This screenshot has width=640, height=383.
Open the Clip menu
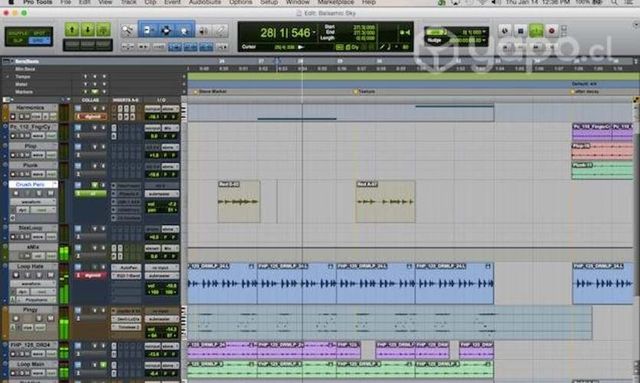point(150,2)
